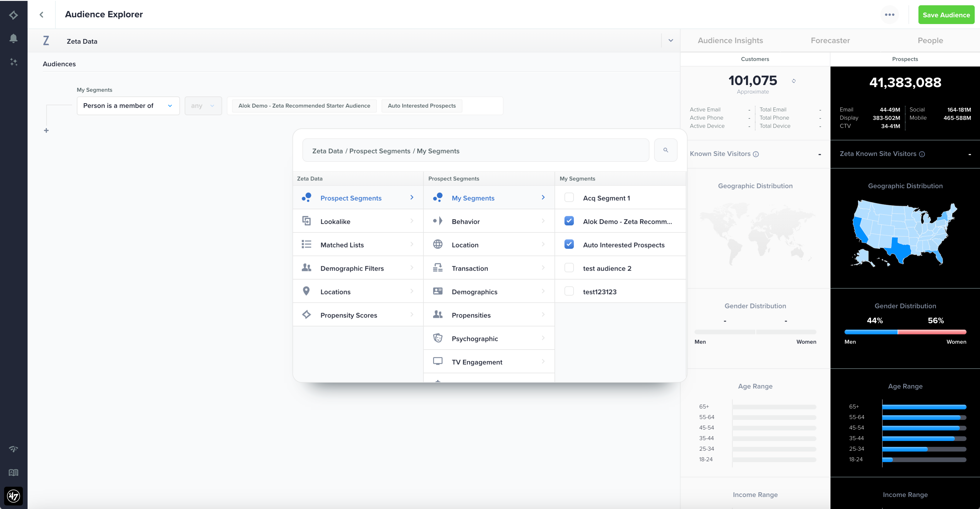Open the Zeta Data source dropdown
The height and width of the screenshot is (509, 980).
pos(671,41)
